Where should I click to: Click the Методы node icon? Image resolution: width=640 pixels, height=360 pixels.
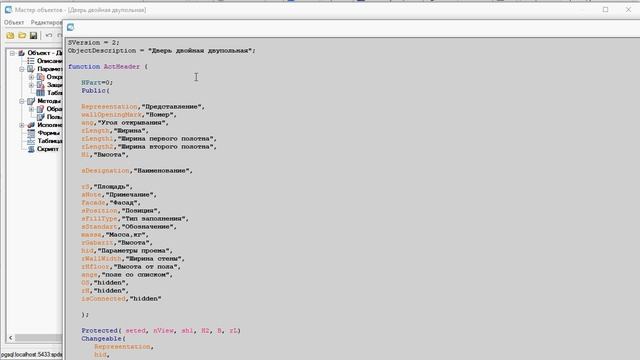click(x=31, y=101)
